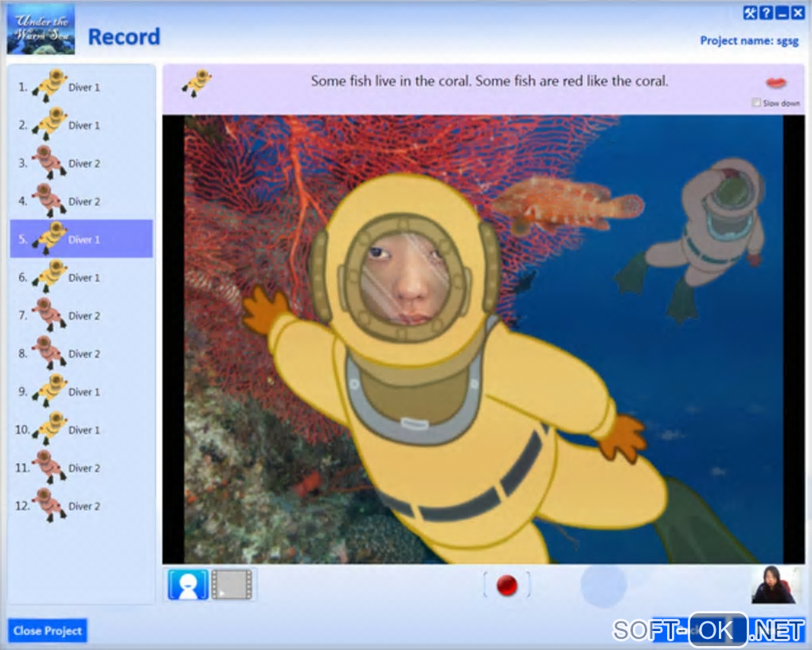Open the help question mark icon
This screenshot has width=812, height=650.
pos(766,13)
